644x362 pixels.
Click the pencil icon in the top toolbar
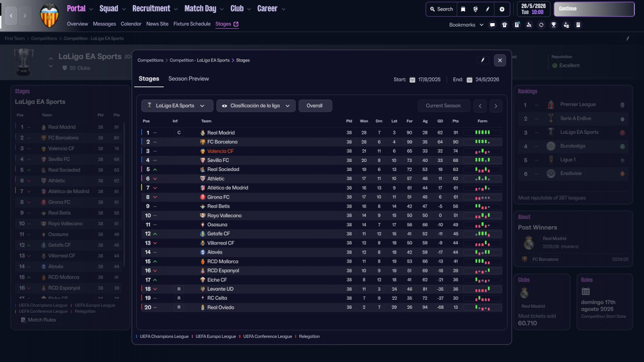click(x=488, y=9)
